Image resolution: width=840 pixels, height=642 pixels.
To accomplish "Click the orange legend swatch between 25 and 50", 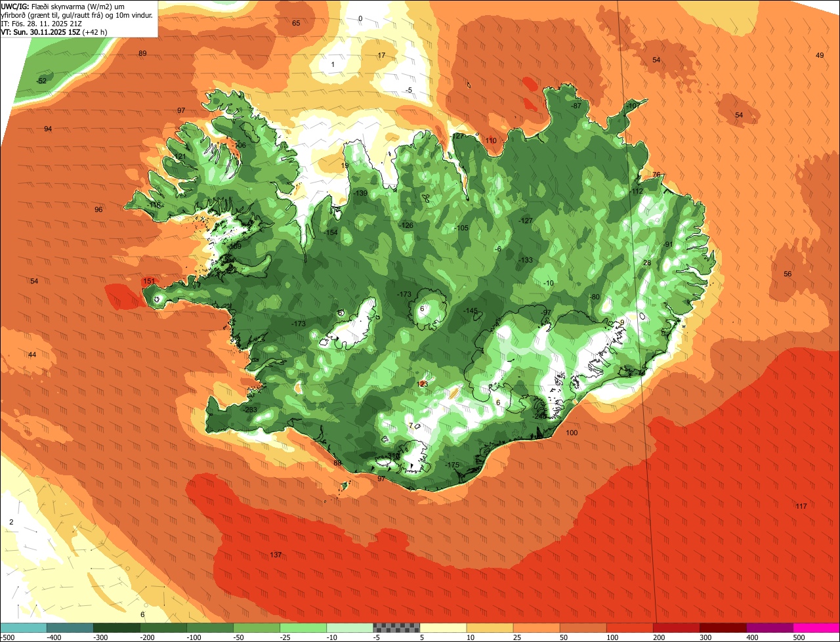I will (x=536, y=628).
